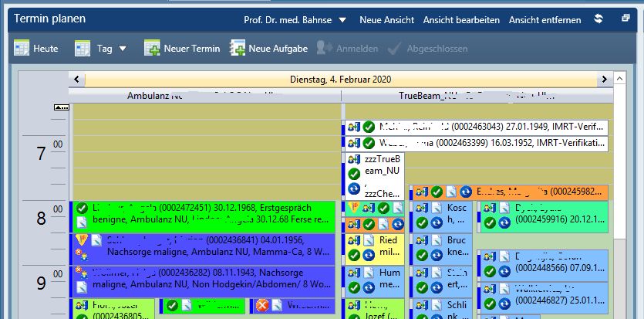Click the Neuer Termin icon

point(152,49)
